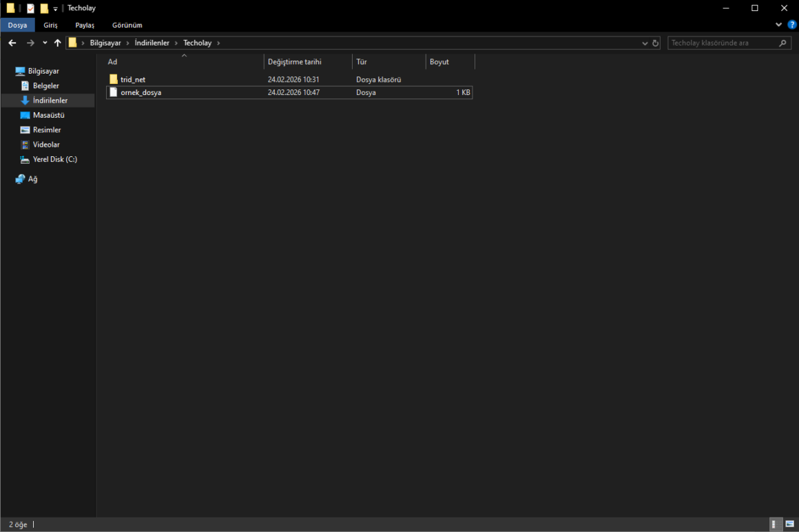The image size is (799, 532).
Task: Sort files by Değiştirme tarihi column
Action: point(294,62)
